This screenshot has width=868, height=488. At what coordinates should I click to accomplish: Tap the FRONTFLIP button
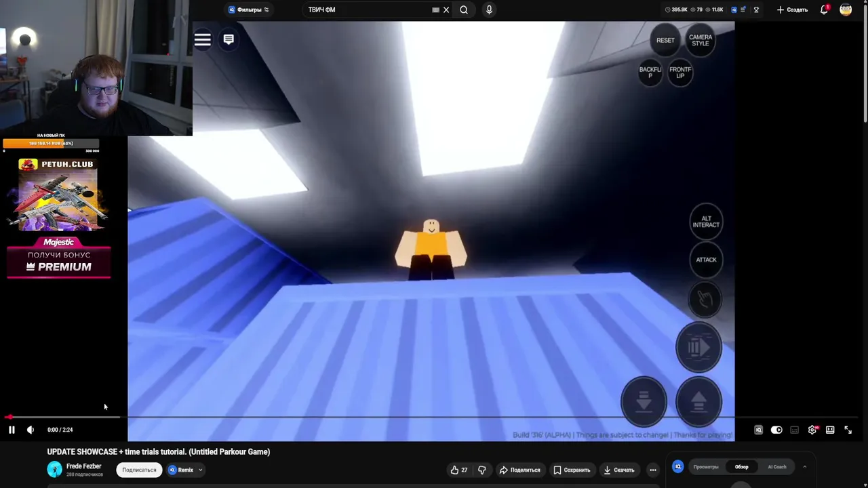point(680,73)
